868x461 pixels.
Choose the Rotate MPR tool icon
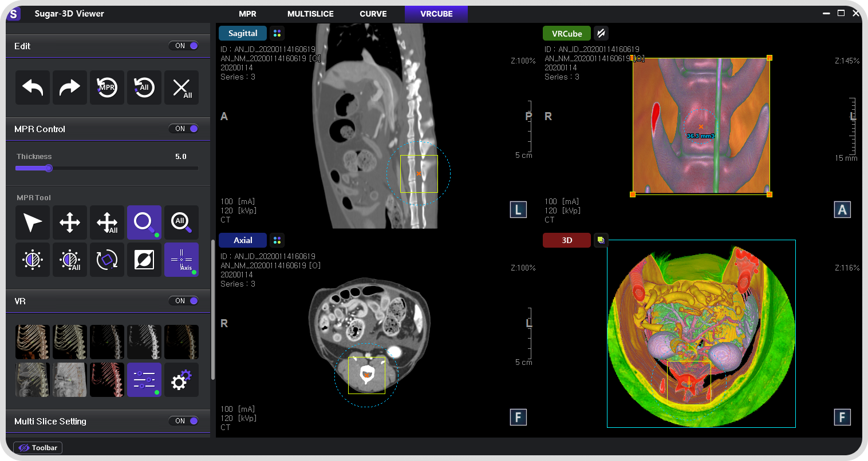pos(107,260)
